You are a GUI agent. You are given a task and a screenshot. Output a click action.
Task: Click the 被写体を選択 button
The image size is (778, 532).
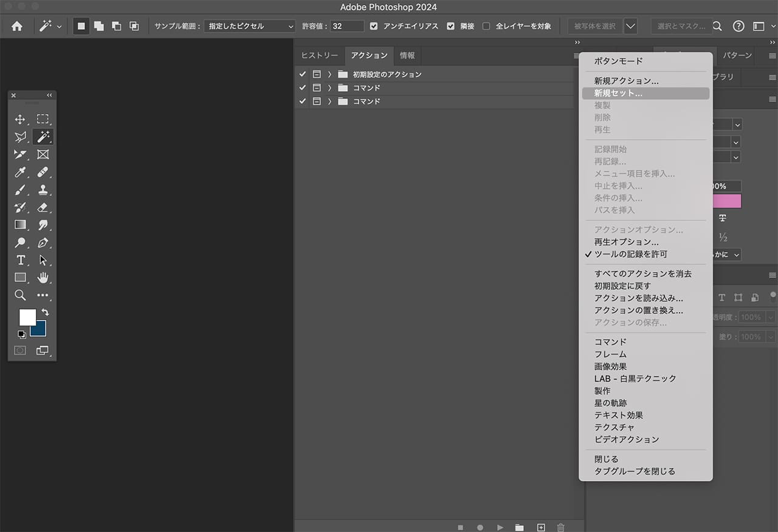click(595, 26)
